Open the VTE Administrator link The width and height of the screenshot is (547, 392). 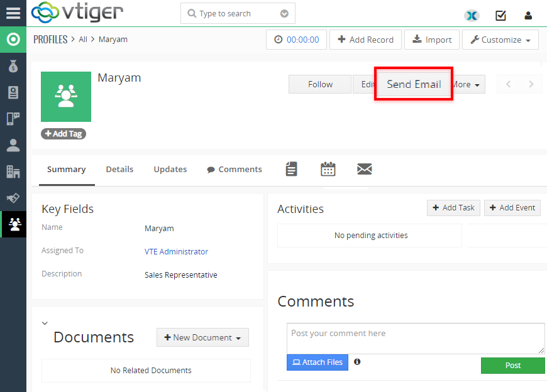coord(176,251)
